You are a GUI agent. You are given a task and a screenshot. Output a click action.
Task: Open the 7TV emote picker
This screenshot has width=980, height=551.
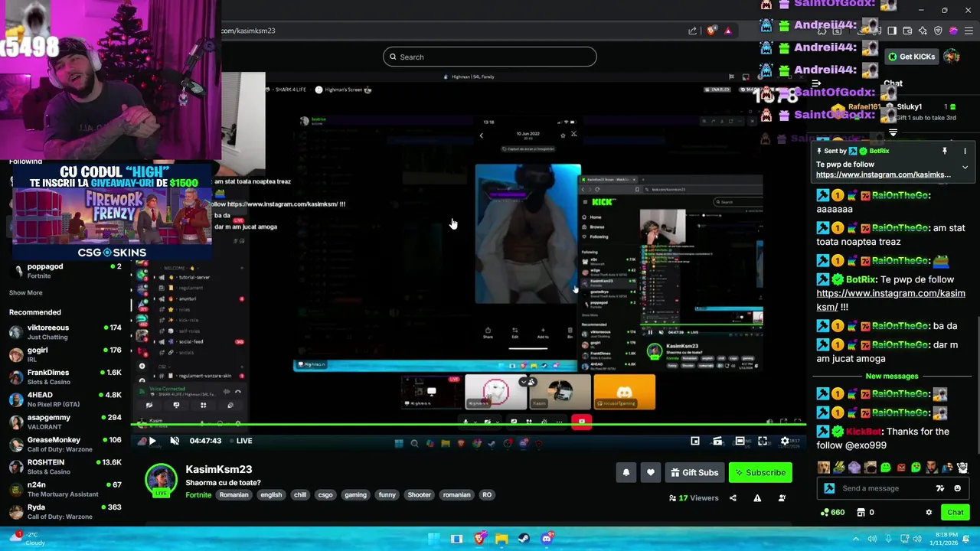[940, 488]
